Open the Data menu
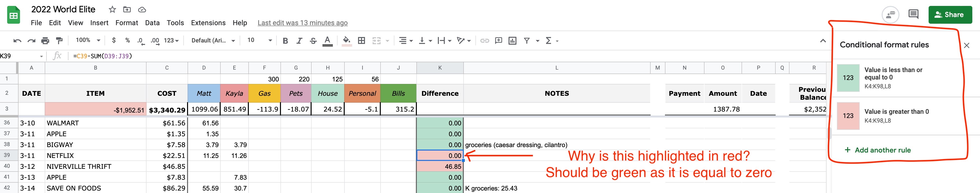 [152, 23]
